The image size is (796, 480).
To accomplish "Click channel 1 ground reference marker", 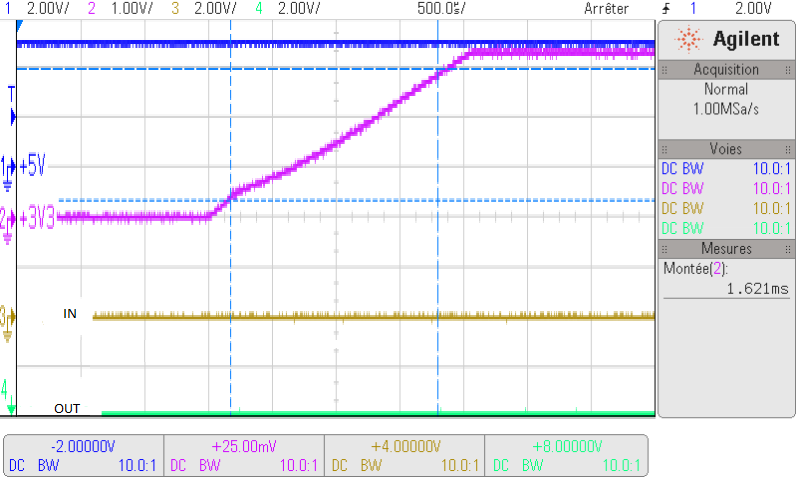I will click(x=7, y=173).
